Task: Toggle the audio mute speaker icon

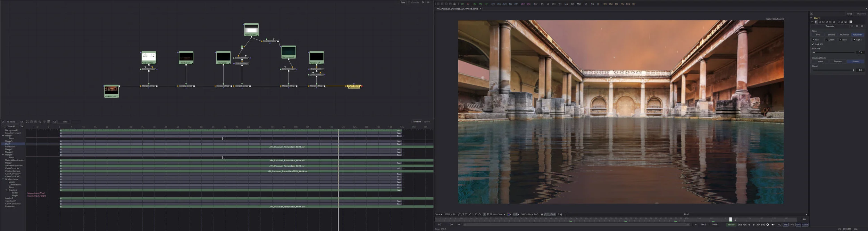Action: [x=773, y=225]
